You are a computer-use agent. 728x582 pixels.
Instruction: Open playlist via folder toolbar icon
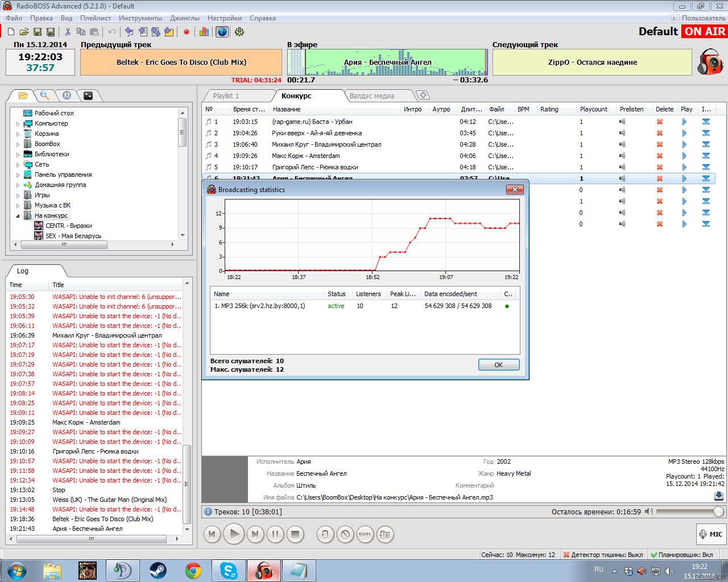point(24,32)
